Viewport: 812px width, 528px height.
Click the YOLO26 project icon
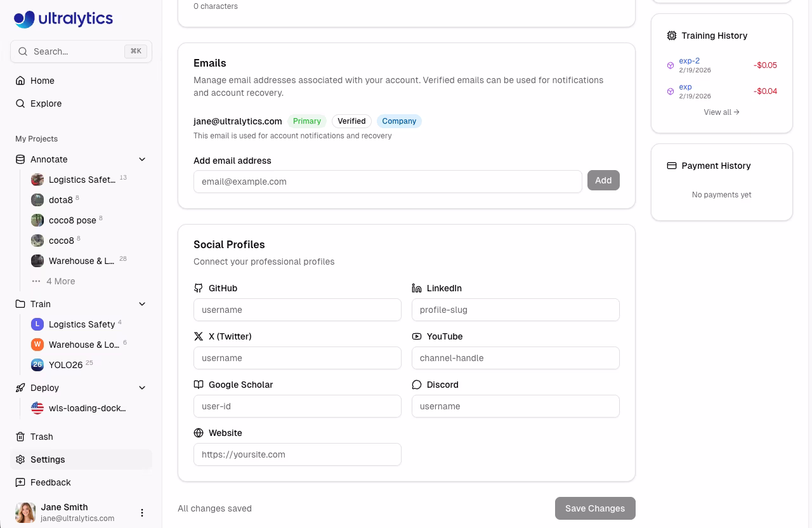(37, 365)
